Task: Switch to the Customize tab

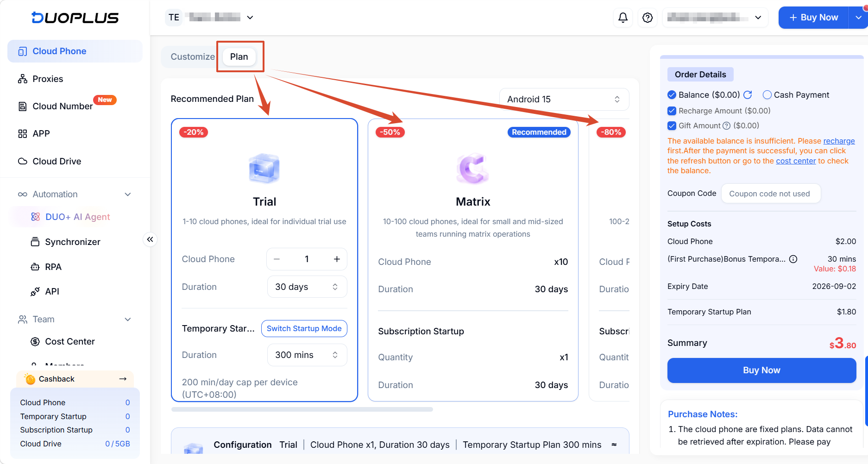Action: pos(193,57)
